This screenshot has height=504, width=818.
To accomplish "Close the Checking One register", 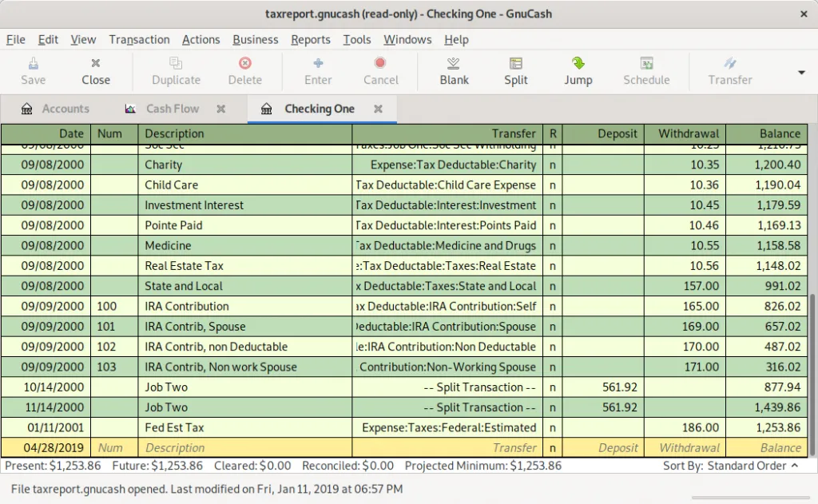I will pyautogui.click(x=378, y=109).
